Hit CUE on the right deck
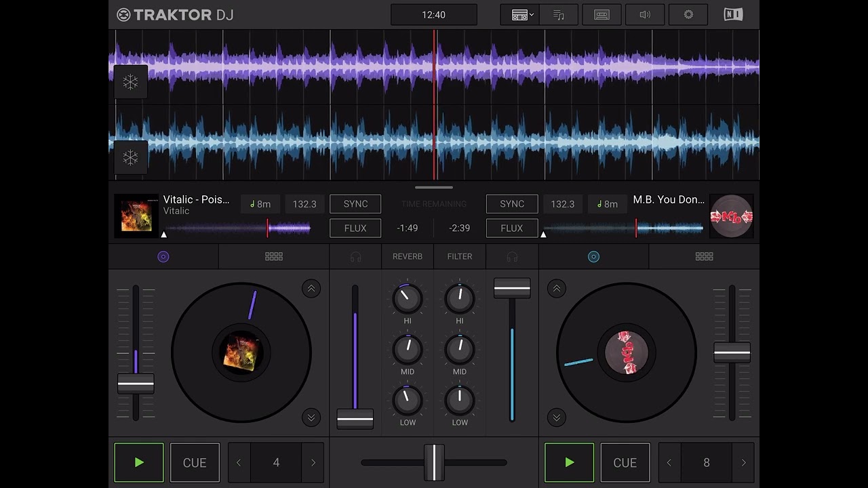The image size is (868, 488). (625, 462)
